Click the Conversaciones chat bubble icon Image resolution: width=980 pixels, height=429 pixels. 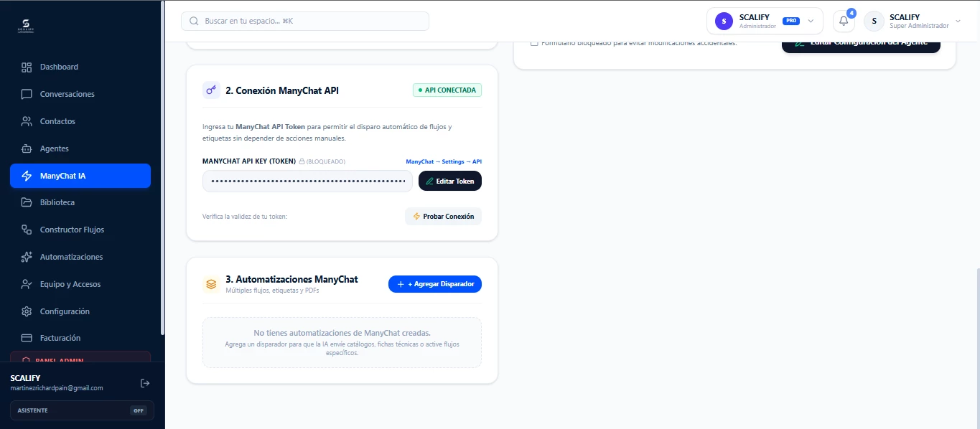coord(27,95)
